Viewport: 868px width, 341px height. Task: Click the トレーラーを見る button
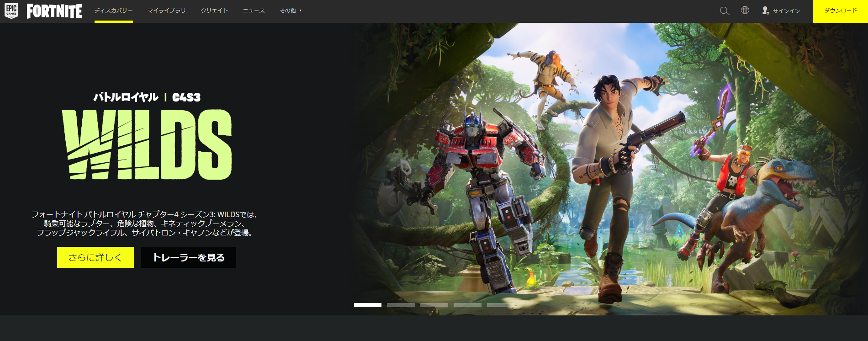189,257
